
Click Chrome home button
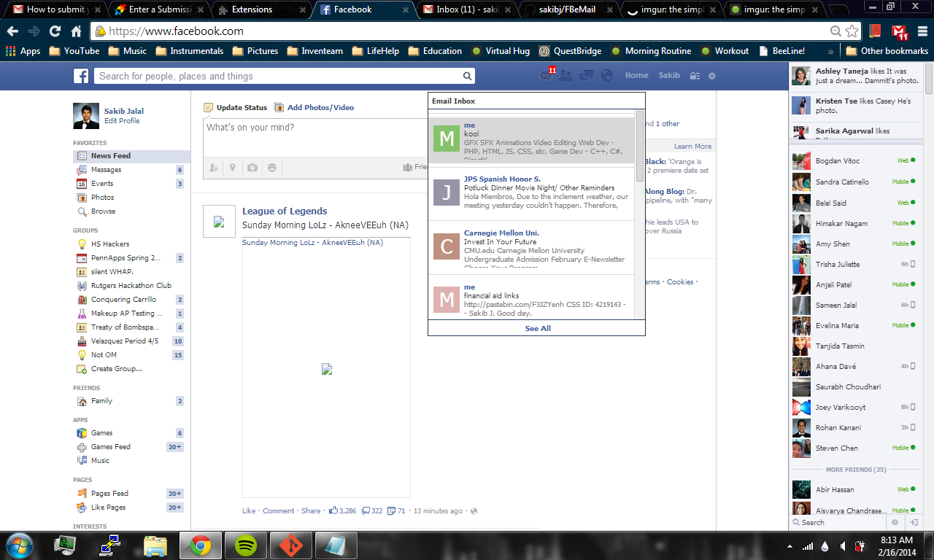tap(76, 31)
